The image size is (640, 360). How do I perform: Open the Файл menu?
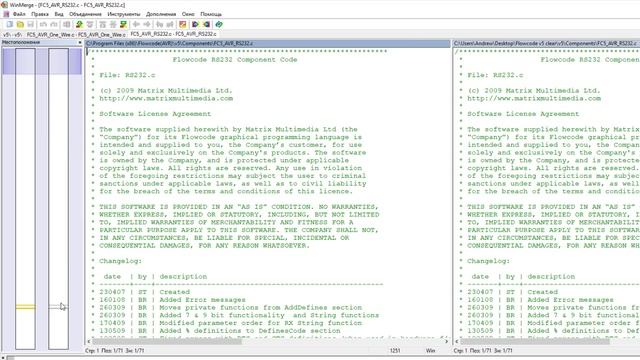[x=19, y=14]
